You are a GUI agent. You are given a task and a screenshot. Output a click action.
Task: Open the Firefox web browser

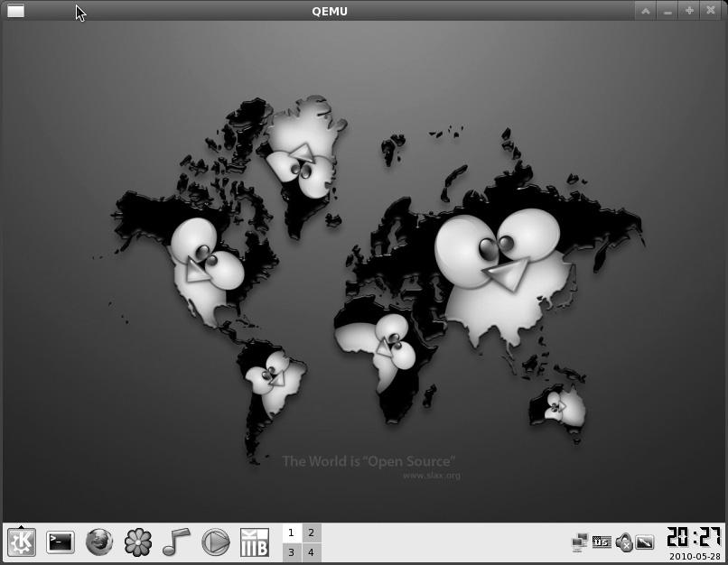pyautogui.click(x=99, y=542)
